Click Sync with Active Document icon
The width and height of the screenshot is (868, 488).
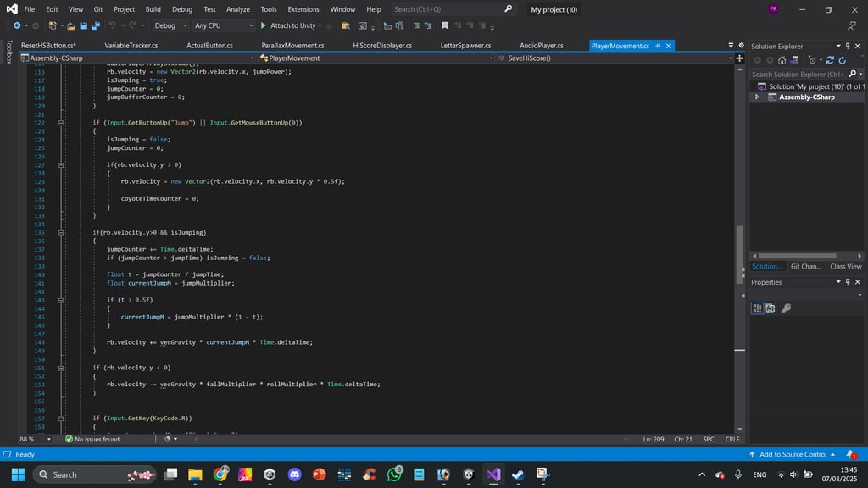tap(830, 60)
